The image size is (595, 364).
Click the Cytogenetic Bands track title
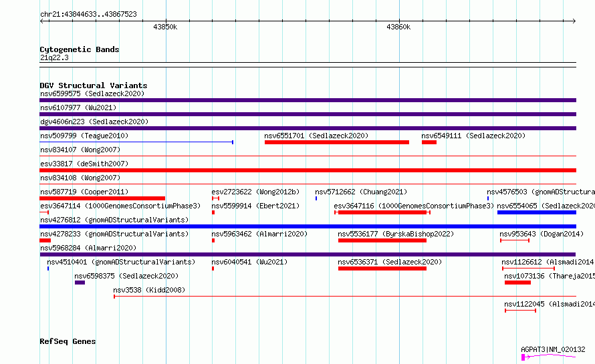(x=80, y=49)
